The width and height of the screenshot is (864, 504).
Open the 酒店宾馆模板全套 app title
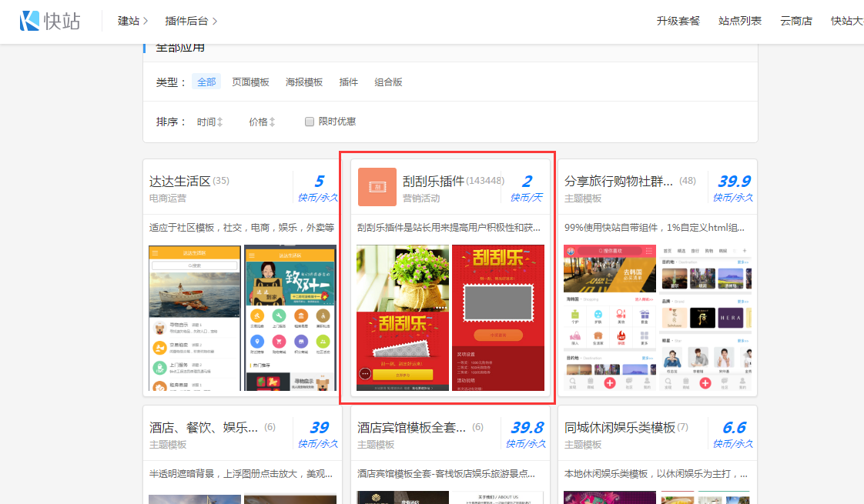(x=412, y=427)
